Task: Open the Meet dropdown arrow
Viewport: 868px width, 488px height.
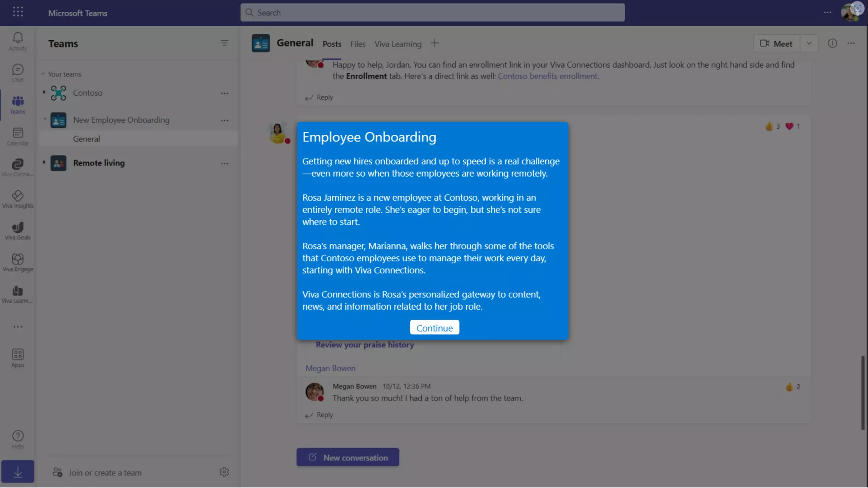Action: coord(809,43)
